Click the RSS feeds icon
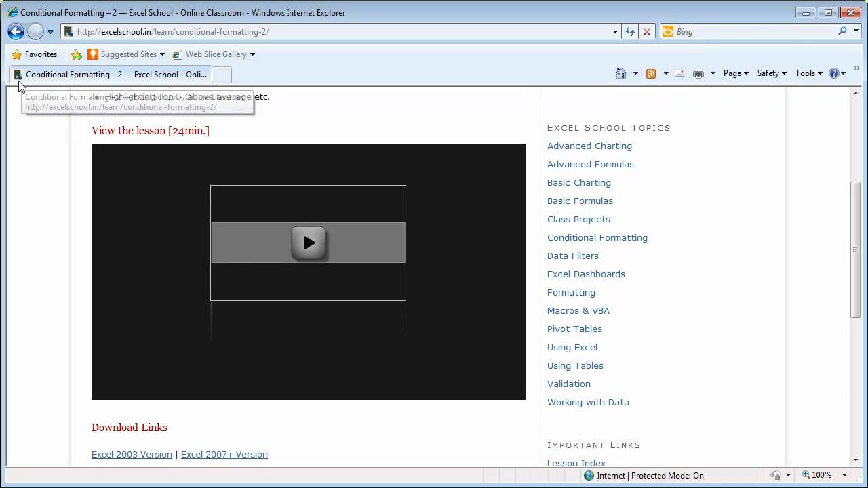This screenshot has height=488, width=868. [651, 73]
